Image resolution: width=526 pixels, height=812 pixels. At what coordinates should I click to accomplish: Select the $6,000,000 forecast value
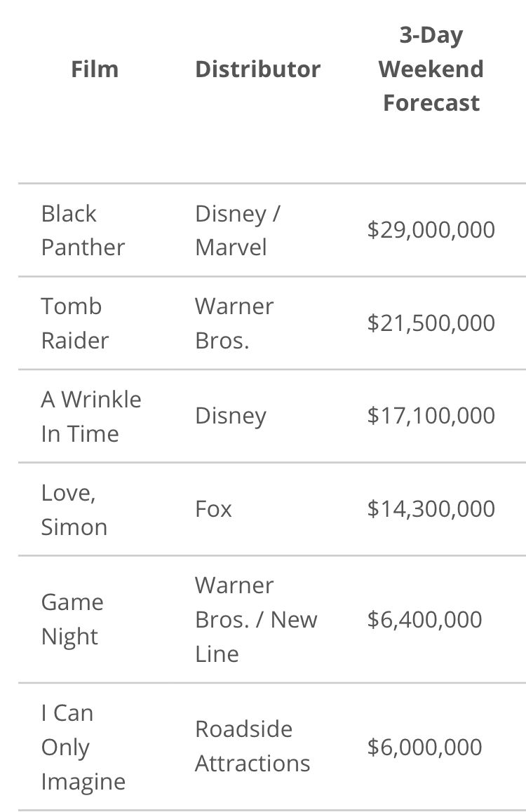click(424, 747)
